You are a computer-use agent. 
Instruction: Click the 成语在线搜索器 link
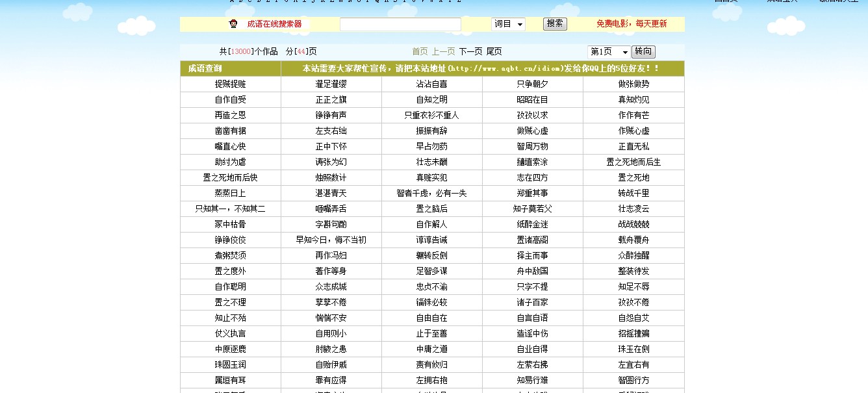pos(274,24)
